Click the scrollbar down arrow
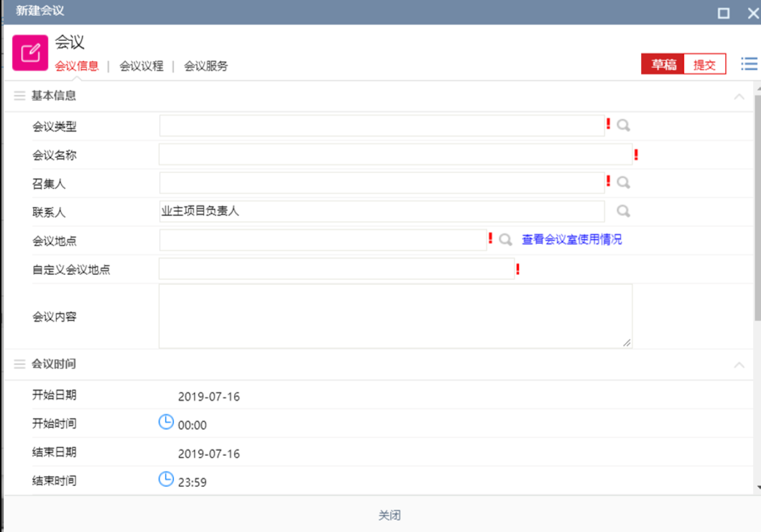Viewport: 761px width, 532px height. (x=758, y=487)
